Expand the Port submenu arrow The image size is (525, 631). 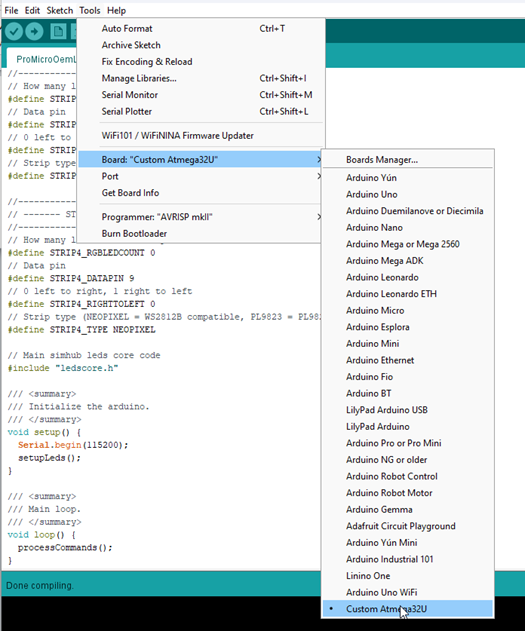[x=318, y=176]
